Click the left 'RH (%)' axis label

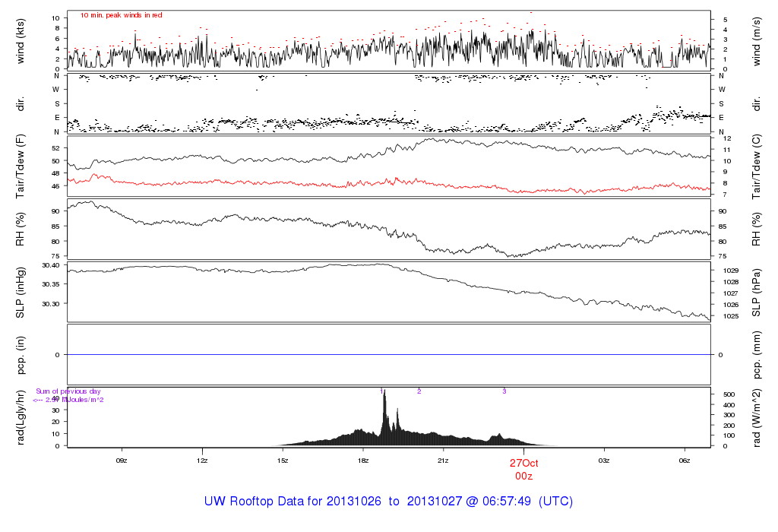coord(21,230)
